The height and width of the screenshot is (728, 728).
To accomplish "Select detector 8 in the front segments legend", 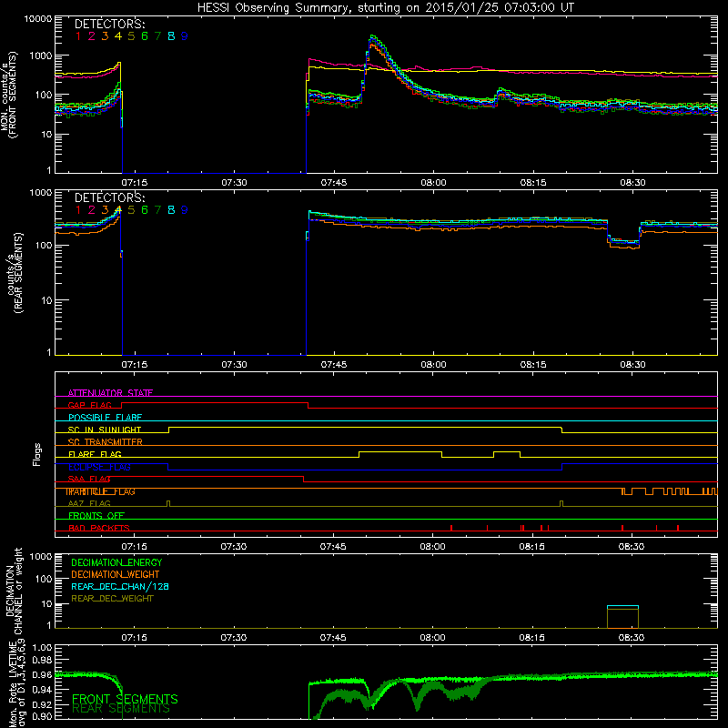I will coord(171,36).
